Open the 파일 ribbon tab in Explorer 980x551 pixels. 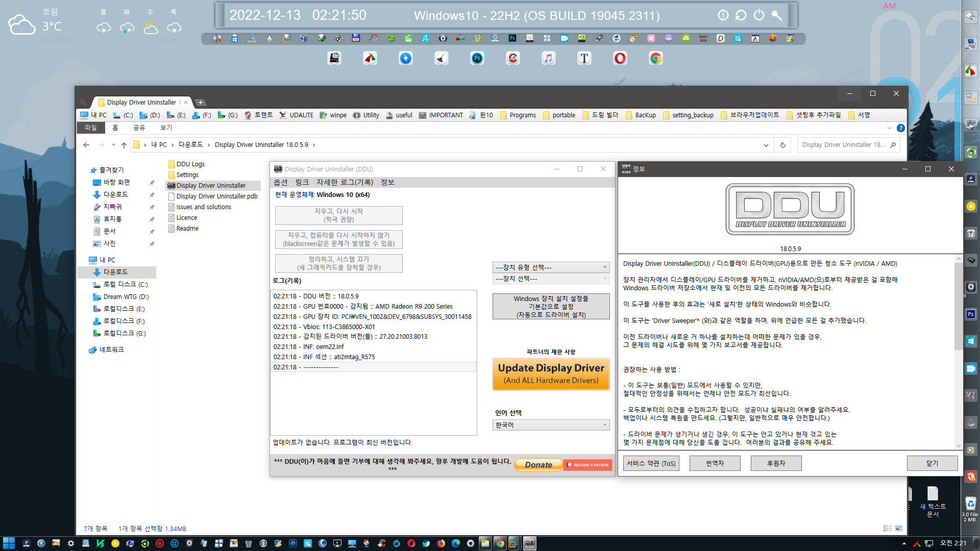pyautogui.click(x=90, y=128)
